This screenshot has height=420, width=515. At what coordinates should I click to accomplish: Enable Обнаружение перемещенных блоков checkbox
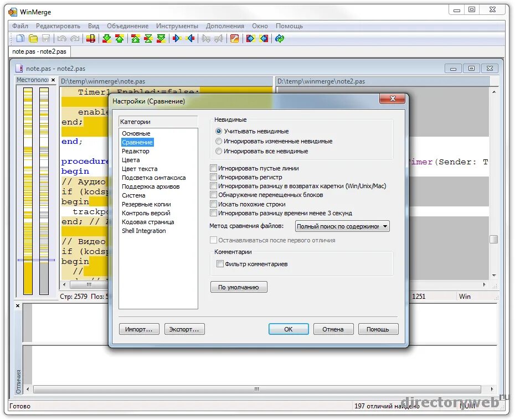213,195
